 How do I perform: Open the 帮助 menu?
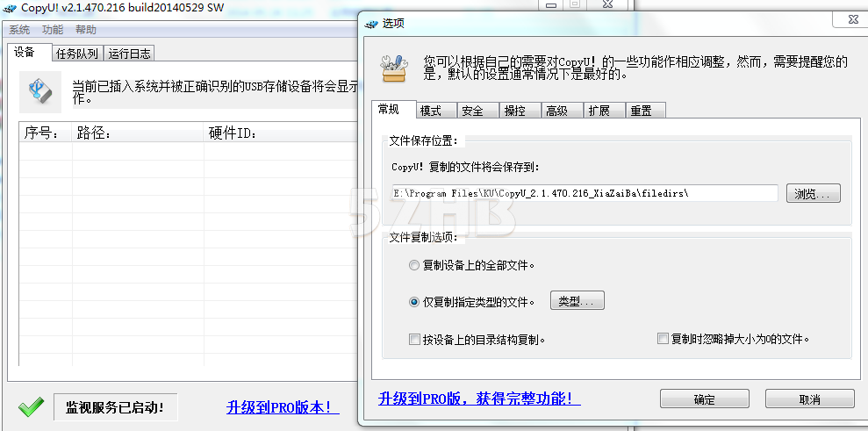(x=86, y=29)
